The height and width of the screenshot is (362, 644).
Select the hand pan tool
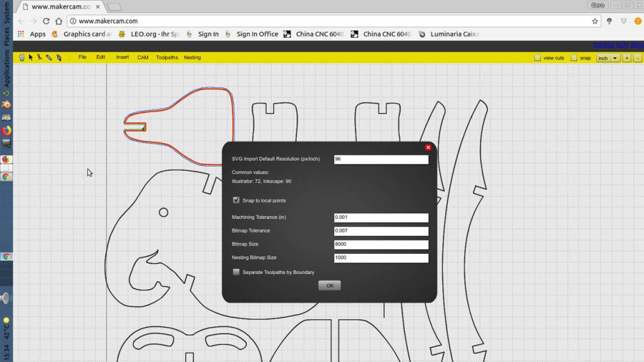tap(22, 58)
